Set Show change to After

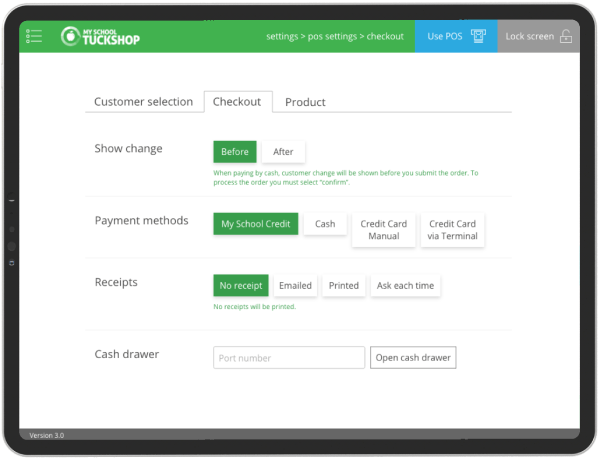[283, 152]
